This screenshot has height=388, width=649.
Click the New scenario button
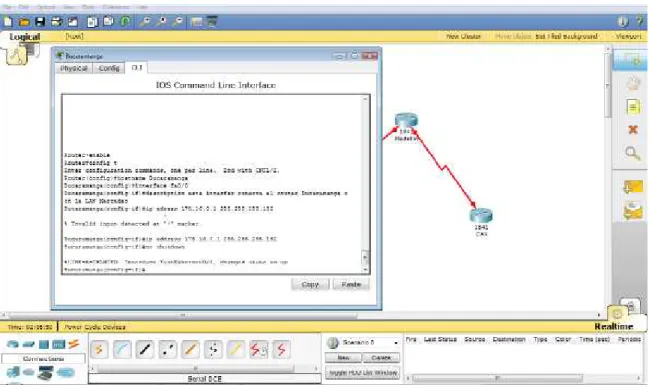pos(344,357)
